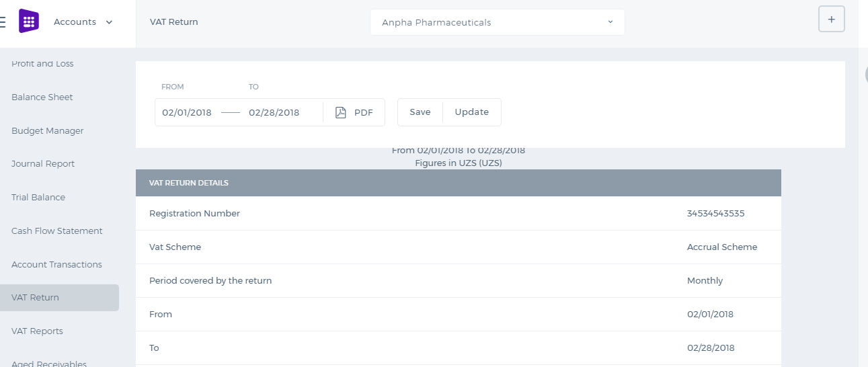Viewport: 868px width, 367px height.
Task: Click the purple app logo icon
Action: point(29,22)
